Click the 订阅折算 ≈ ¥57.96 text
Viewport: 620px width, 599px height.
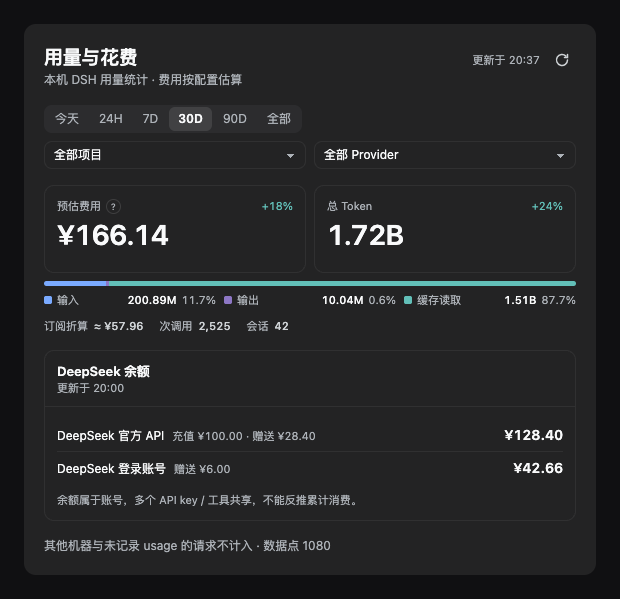(94, 326)
